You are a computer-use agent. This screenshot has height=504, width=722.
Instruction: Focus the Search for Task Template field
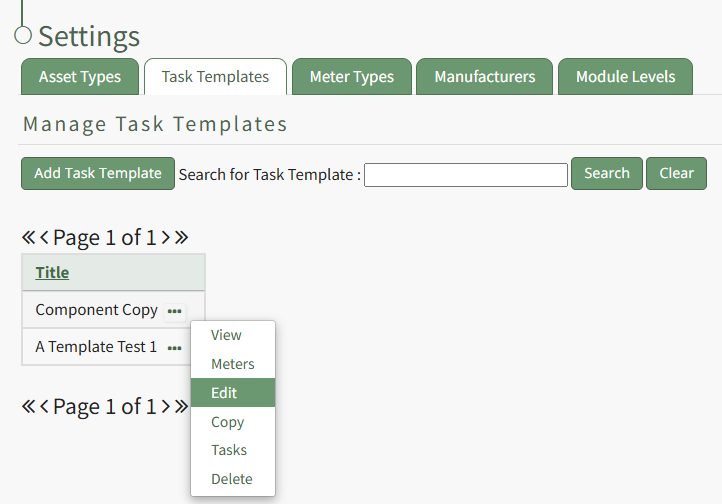[x=465, y=175]
